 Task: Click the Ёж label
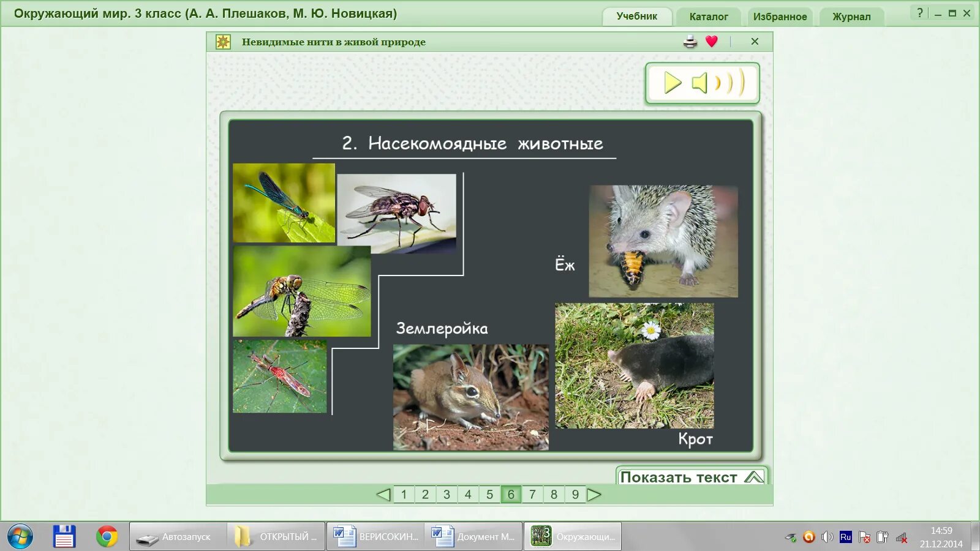565,264
